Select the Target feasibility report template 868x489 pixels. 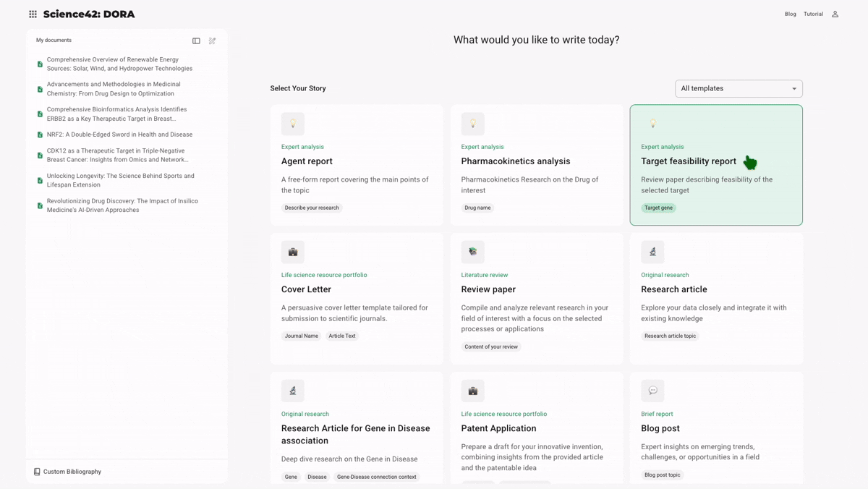click(x=688, y=161)
